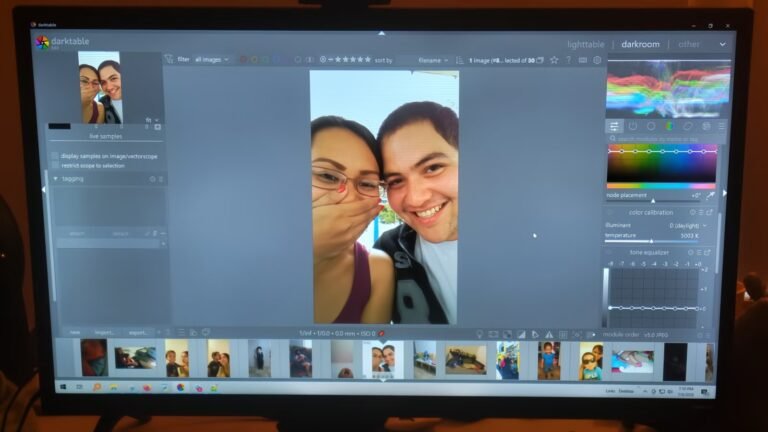This screenshot has width=768, height=432.
Task: Click the export button
Action: pos(138,333)
